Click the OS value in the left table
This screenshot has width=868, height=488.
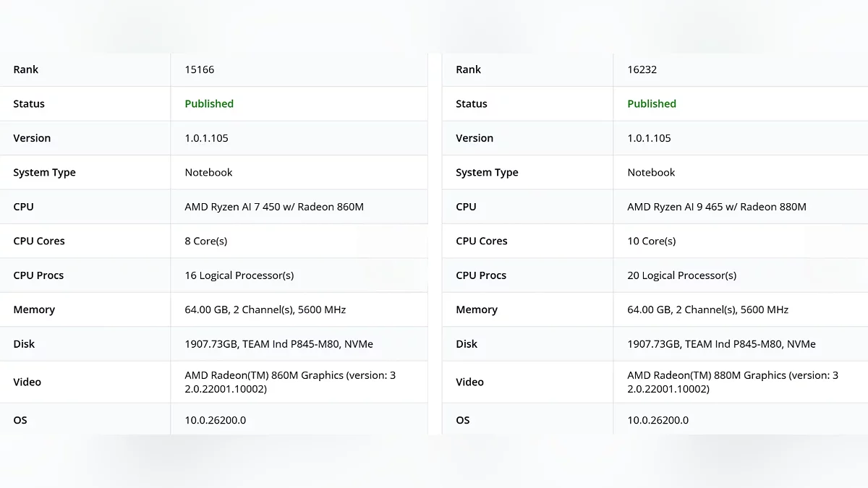click(216, 420)
